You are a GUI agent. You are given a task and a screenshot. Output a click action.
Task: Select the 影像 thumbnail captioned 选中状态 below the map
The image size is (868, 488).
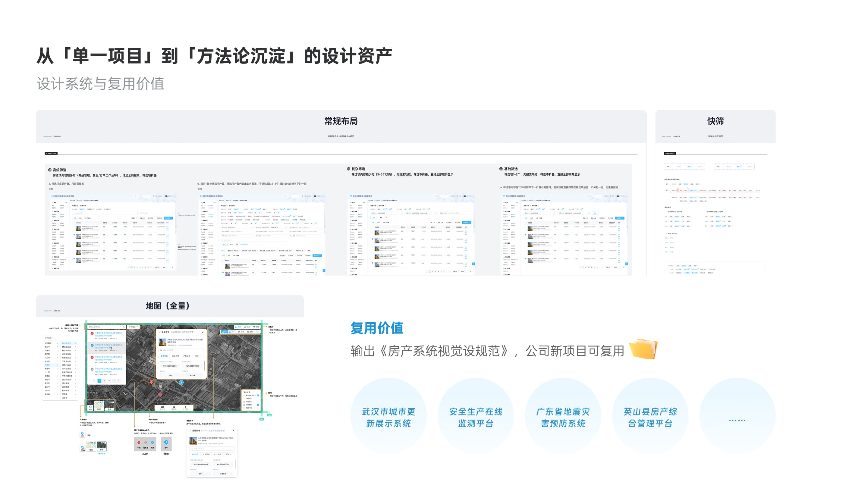102,446
